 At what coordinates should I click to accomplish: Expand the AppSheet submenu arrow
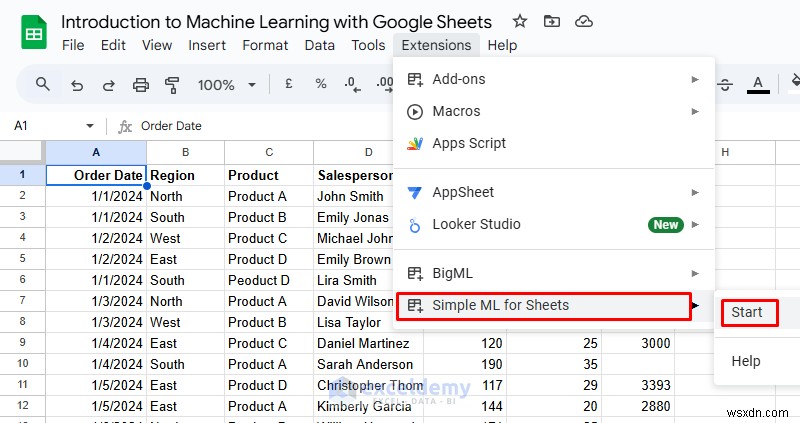tap(695, 193)
